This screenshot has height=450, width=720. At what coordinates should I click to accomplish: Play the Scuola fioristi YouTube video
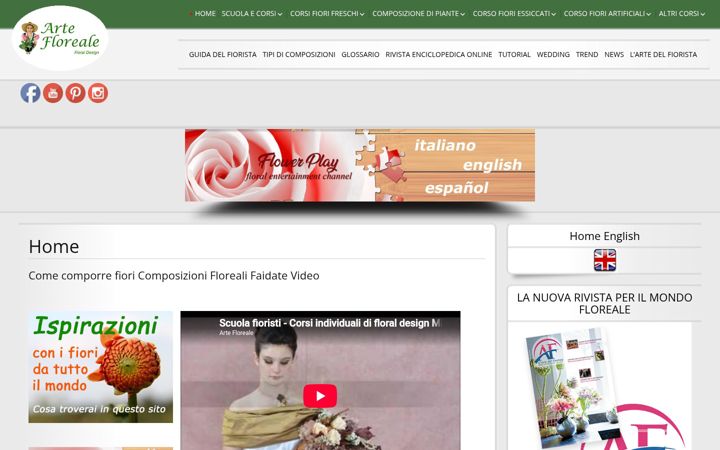320,396
